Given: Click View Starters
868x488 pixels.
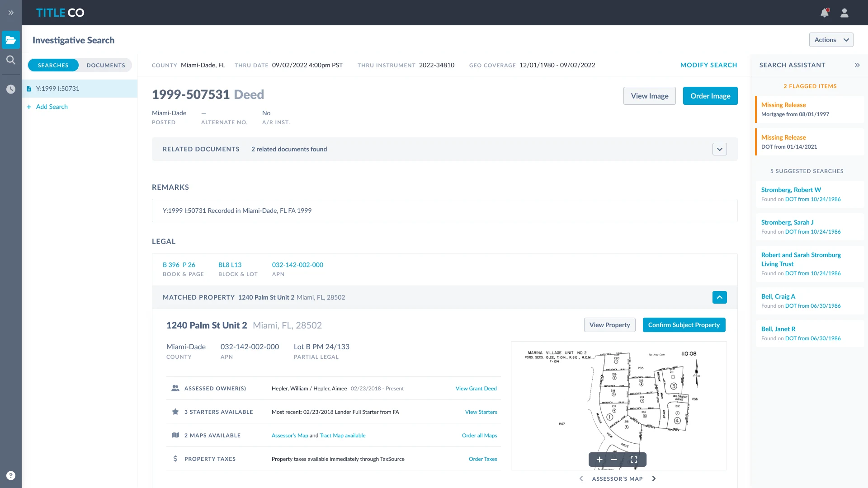Looking at the screenshot, I should click(x=481, y=412).
